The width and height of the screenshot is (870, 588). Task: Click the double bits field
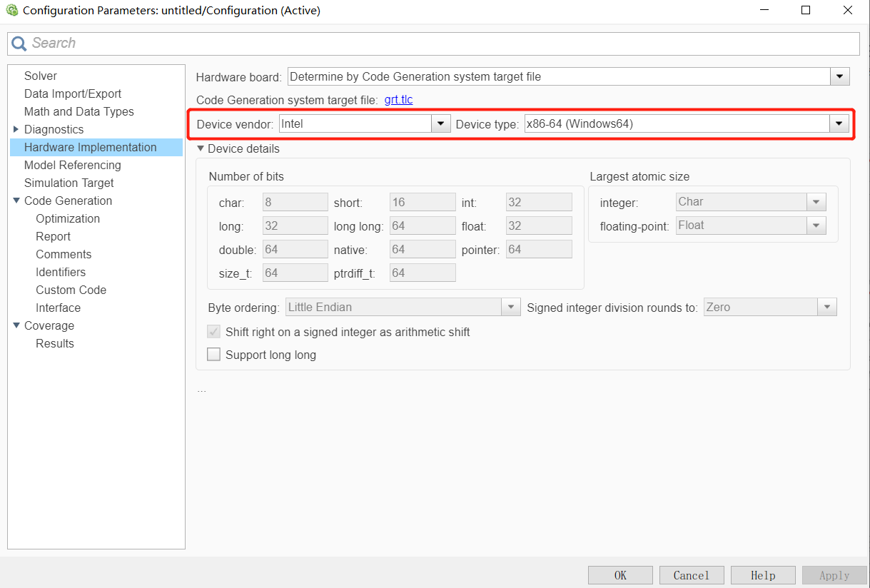click(x=295, y=249)
